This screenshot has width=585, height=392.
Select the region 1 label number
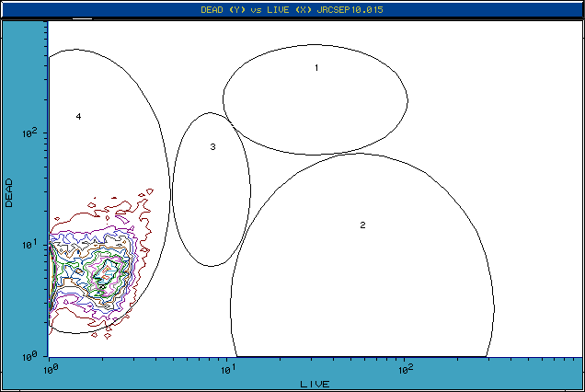click(316, 68)
